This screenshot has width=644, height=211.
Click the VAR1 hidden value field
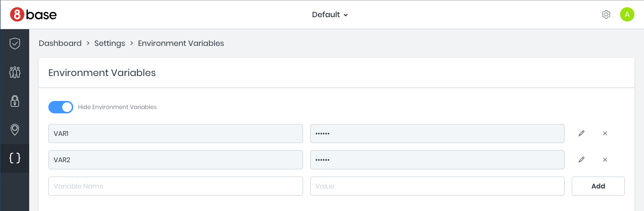point(437,133)
